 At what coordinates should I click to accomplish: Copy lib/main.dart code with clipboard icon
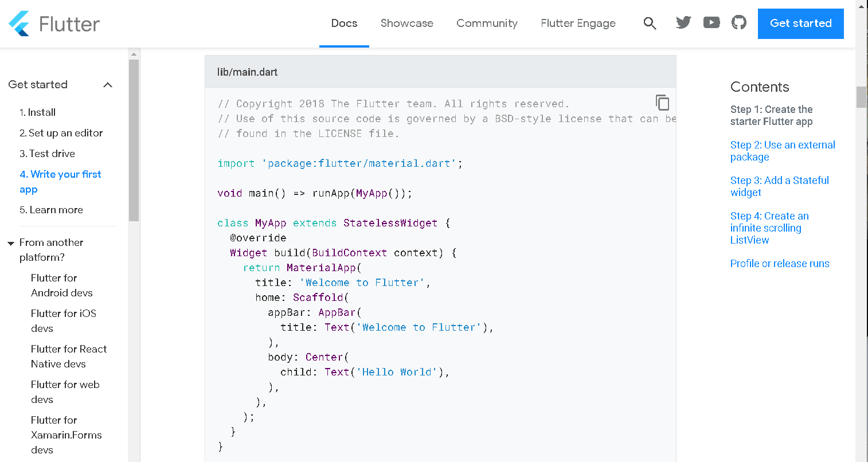coord(662,103)
